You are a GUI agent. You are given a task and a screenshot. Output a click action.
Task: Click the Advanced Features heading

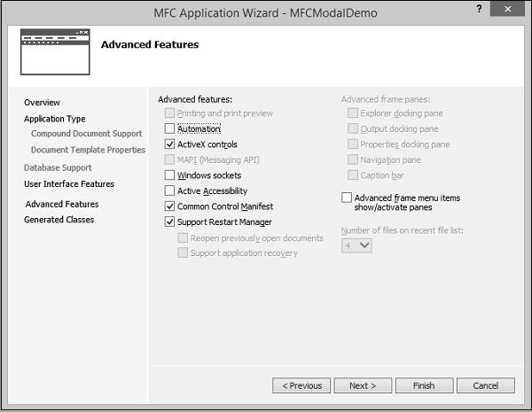(x=150, y=44)
